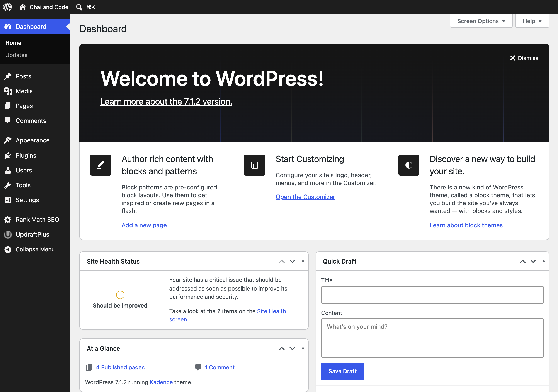Open the UpdraftPlus menu item

click(x=35, y=234)
